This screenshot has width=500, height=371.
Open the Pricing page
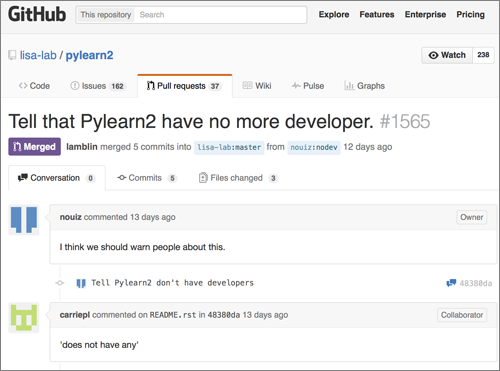pyautogui.click(x=470, y=15)
